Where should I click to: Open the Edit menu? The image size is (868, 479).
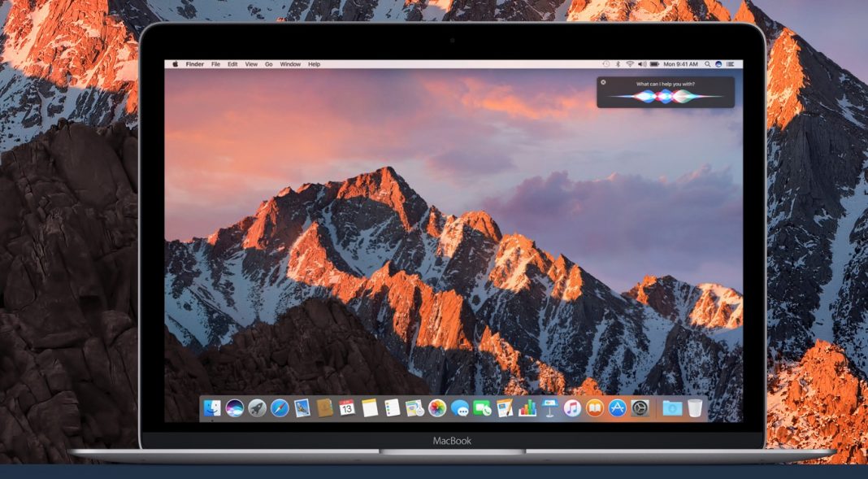[232, 64]
